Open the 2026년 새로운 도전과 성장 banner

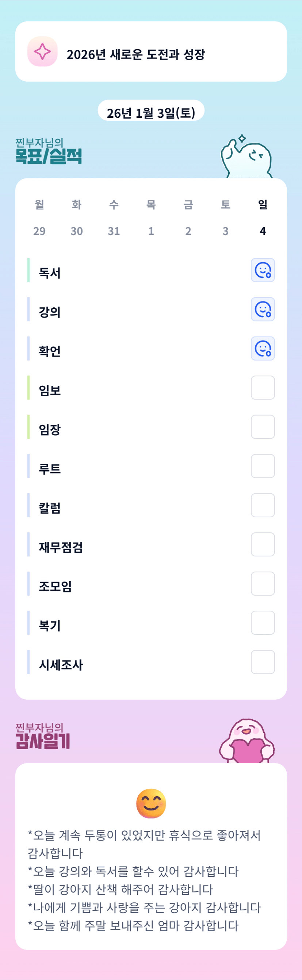[151, 51]
